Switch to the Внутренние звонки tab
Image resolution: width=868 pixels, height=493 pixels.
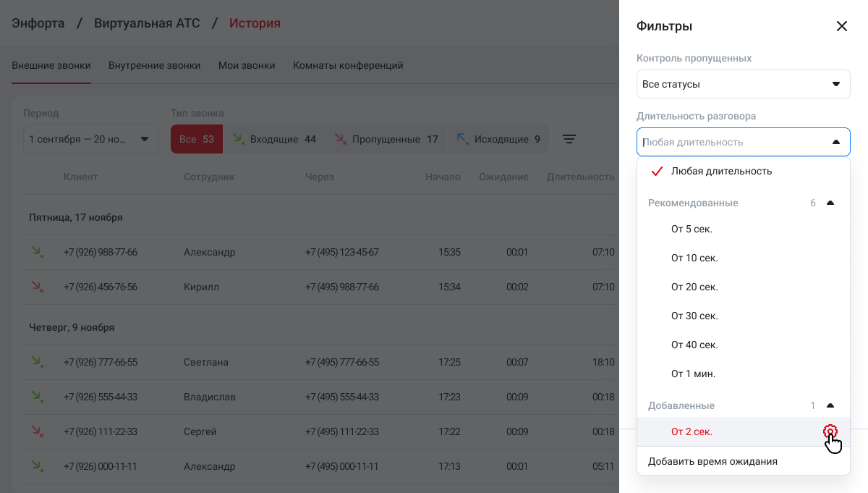[154, 65]
